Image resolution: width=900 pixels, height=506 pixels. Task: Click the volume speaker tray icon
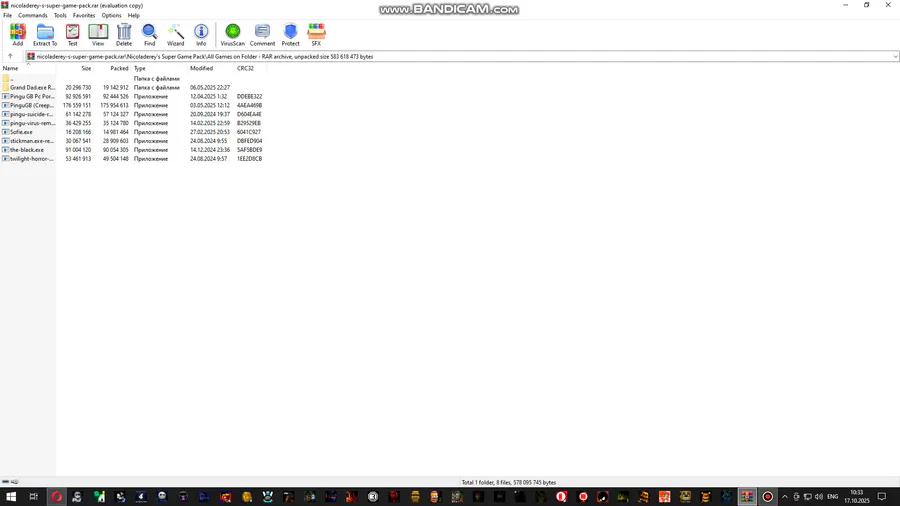click(x=818, y=497)
